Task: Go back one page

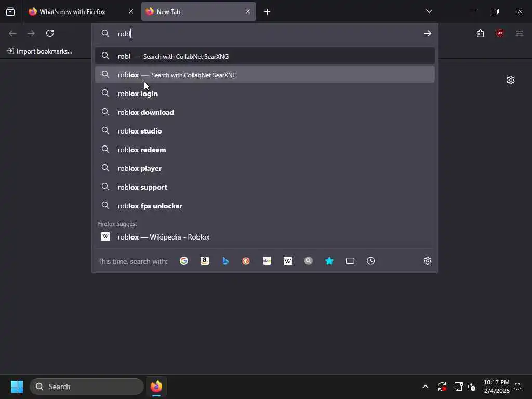Action: click(12, 33)
